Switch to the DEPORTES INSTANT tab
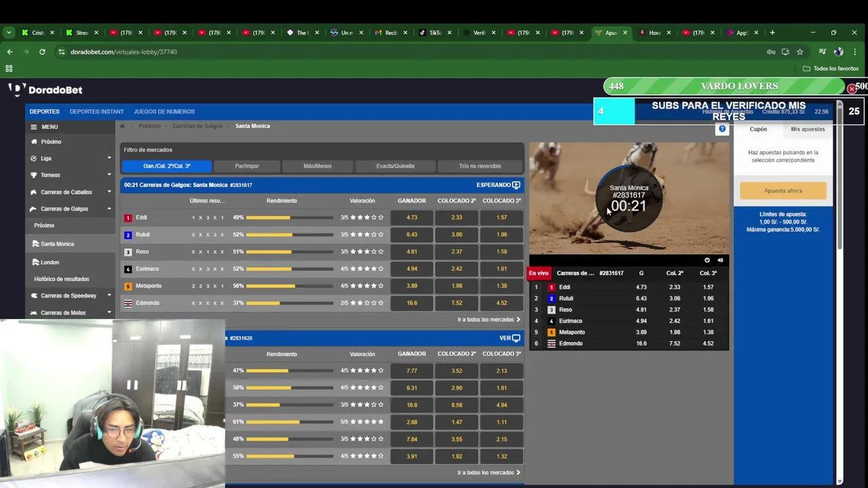Screen dimensions: 868x488 (x=96, y=112)
